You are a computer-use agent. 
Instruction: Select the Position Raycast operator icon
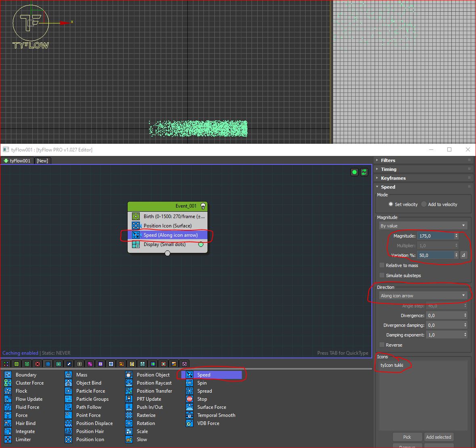click(129, 383)
